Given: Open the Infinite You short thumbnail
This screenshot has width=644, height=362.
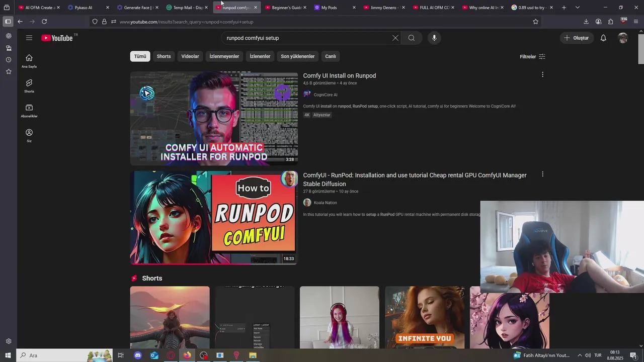Looking at the screenshot, I should pyautogui.click(x=425, y=317).
